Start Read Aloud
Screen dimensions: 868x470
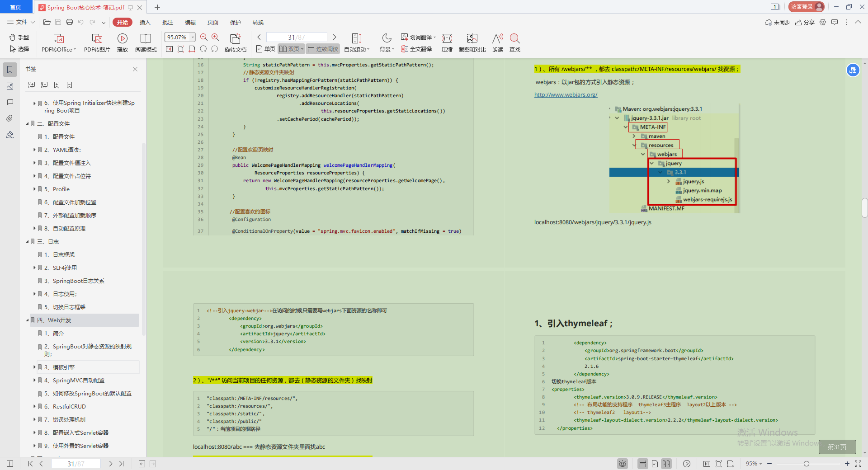point(498,43)
